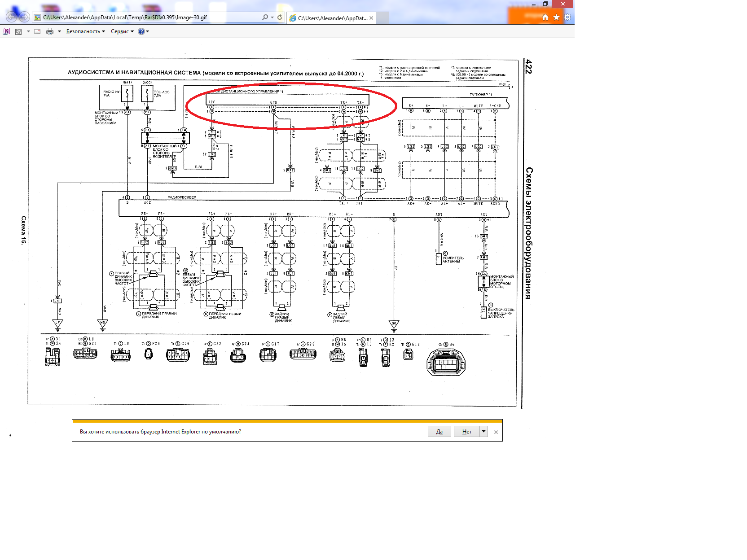Click the browser Back arrow button

coord(11,17)
